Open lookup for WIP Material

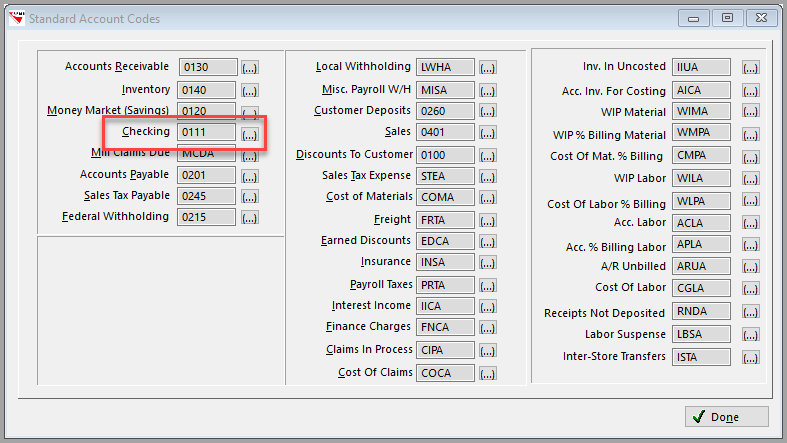coord(750,111)
